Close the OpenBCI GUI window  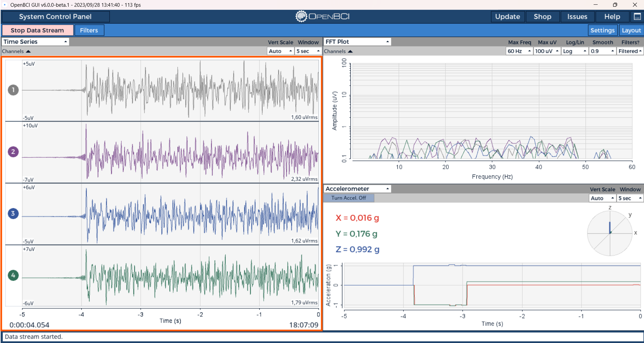pos(635,5)
